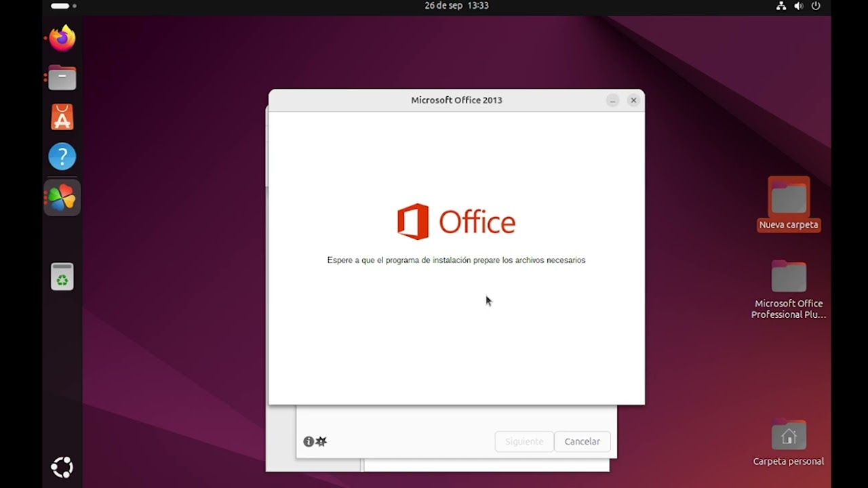The width and height of the screenshot is (868, 488).
Task: Click the disabled Siguiente button
Action: click(524, 441)
